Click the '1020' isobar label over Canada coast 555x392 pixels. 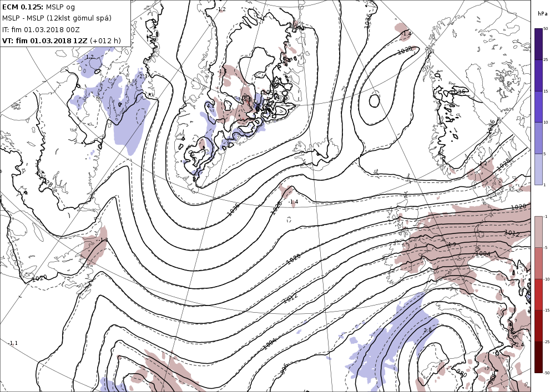coord(39,278)
